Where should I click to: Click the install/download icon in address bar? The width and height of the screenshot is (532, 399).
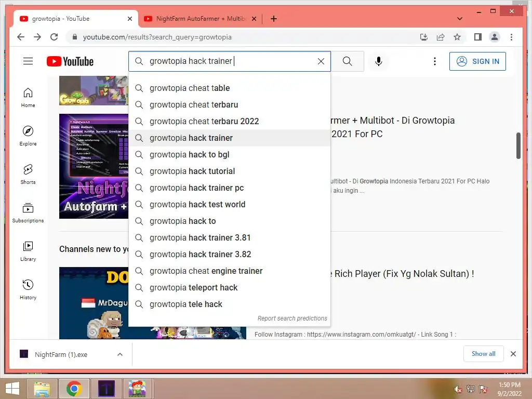pyautogui.click(x=424, y=37)
